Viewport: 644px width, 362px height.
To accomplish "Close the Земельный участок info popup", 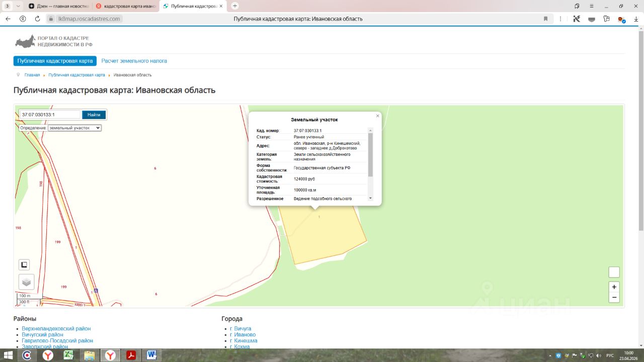I will (378, 116).
